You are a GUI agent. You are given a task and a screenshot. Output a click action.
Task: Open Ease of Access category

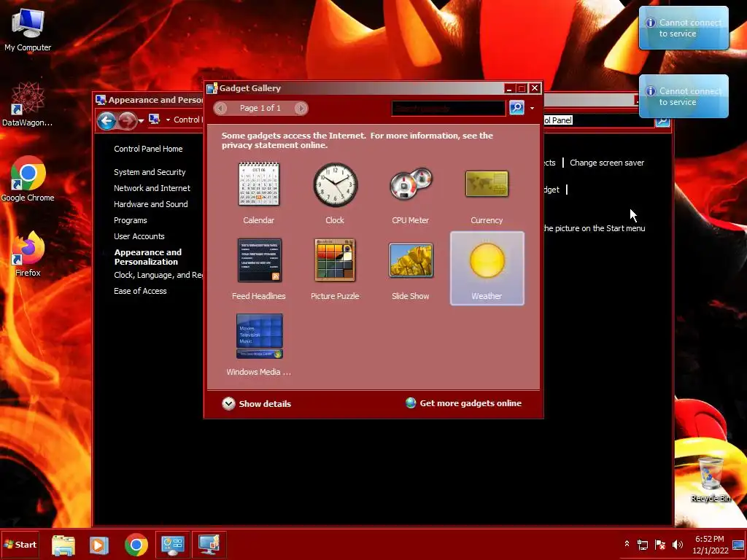coord(140,291)
